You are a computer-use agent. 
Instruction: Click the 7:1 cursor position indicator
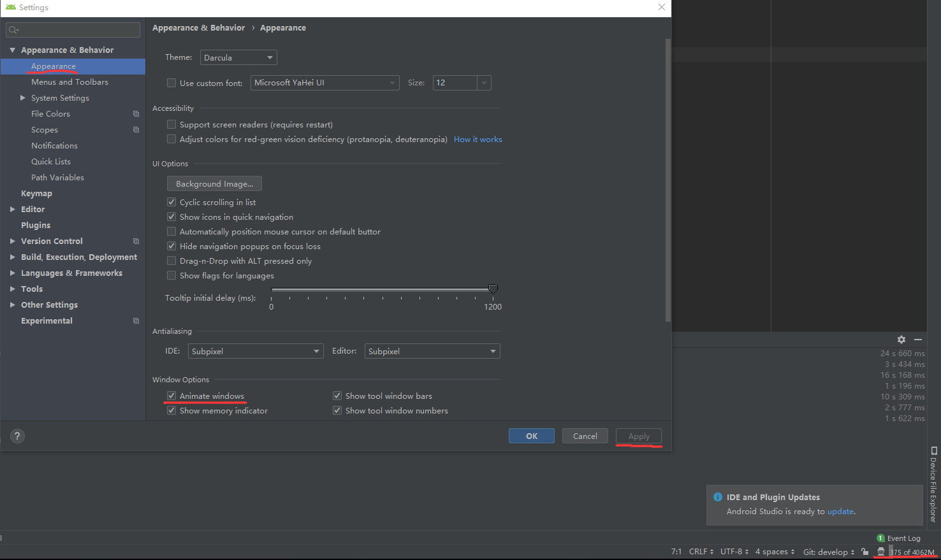[x=676, y=552]
